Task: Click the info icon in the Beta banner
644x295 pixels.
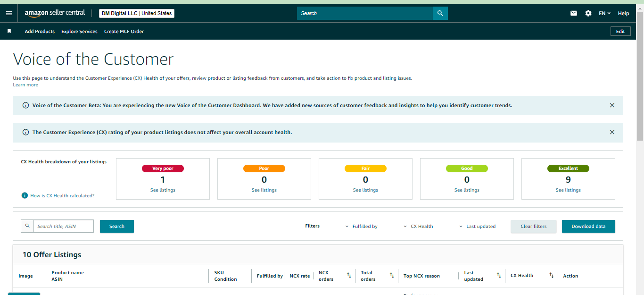Action: (25, 105)
